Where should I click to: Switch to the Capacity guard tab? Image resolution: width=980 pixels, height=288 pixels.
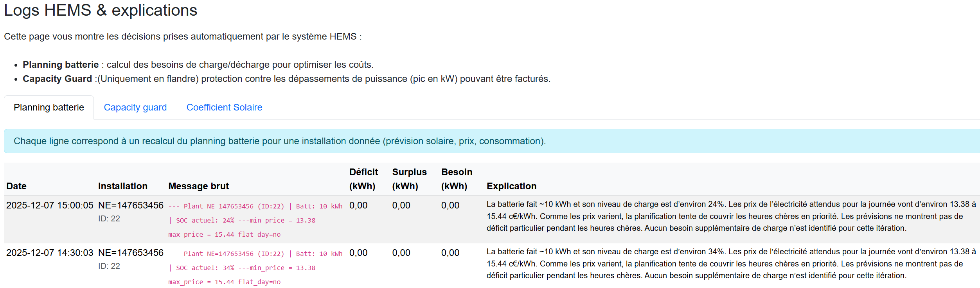[135, 107]
